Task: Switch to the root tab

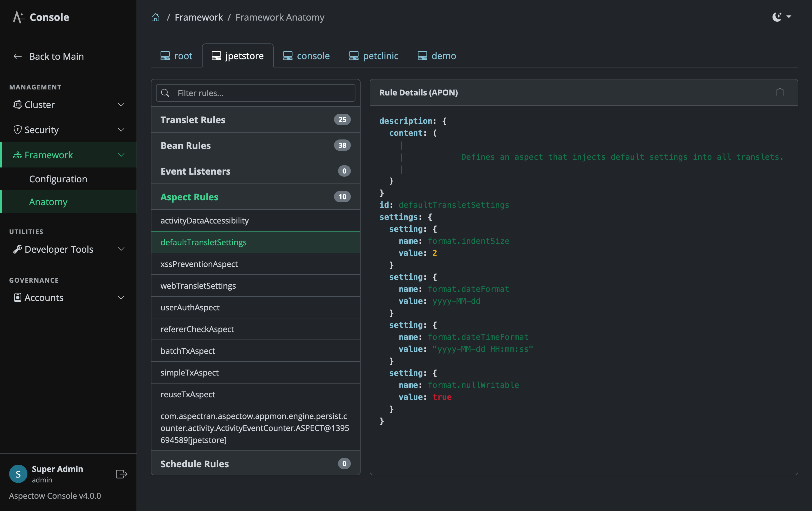Action: pyautogui.click(x=176, y=56)
